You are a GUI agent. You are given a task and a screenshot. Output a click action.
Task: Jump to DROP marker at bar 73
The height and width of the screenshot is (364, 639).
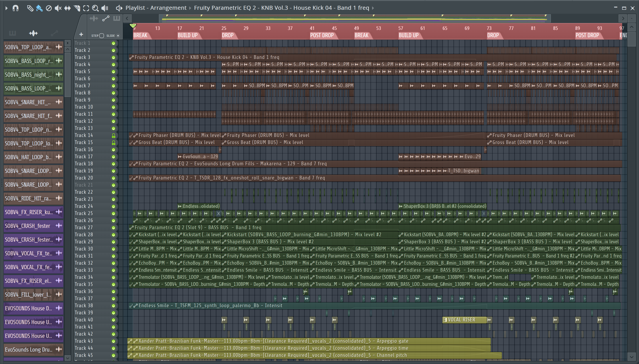point(493,35)
